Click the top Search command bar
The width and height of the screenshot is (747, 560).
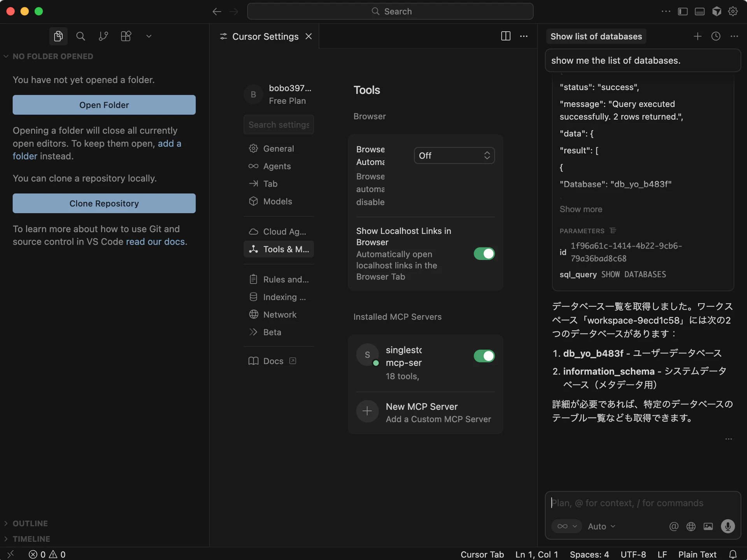click(390, 11)
